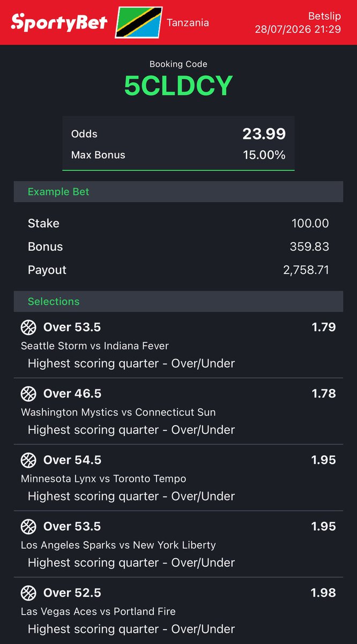The width and height of the screenshot is (357, 644).
Task: Click the Stake amount 100.00
Action: pyautogui.click(x=310, y=223)
